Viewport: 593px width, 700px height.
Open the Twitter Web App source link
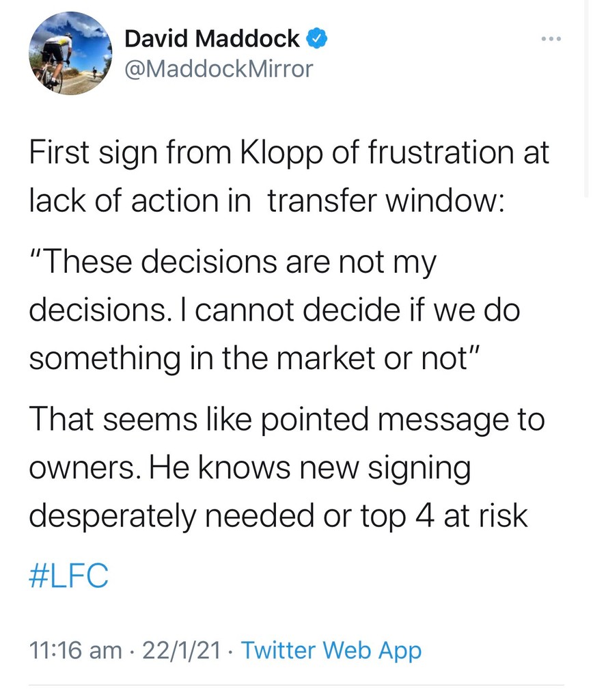331,650
